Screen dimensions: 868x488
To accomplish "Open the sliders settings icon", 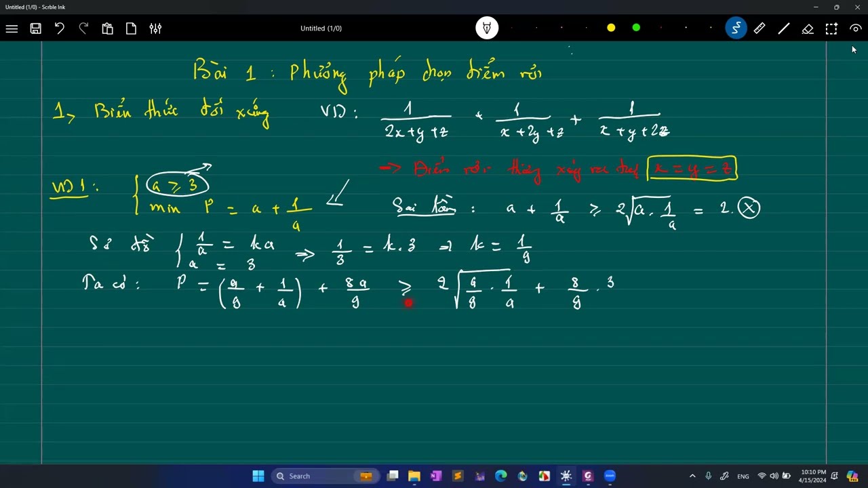I will pyautogui.click(x=155, y=28).
